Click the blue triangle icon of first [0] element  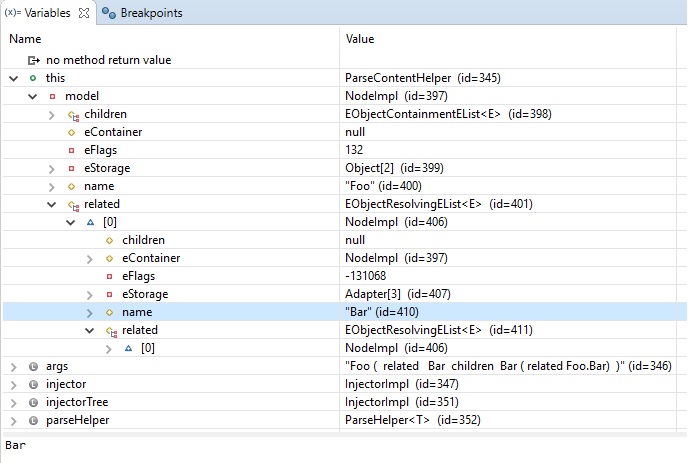tap(90, 223)
